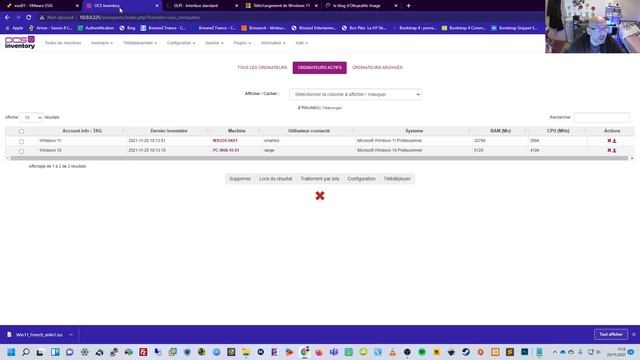Sort by Système column header
This screenshot has height=360, width=640.
414,131
